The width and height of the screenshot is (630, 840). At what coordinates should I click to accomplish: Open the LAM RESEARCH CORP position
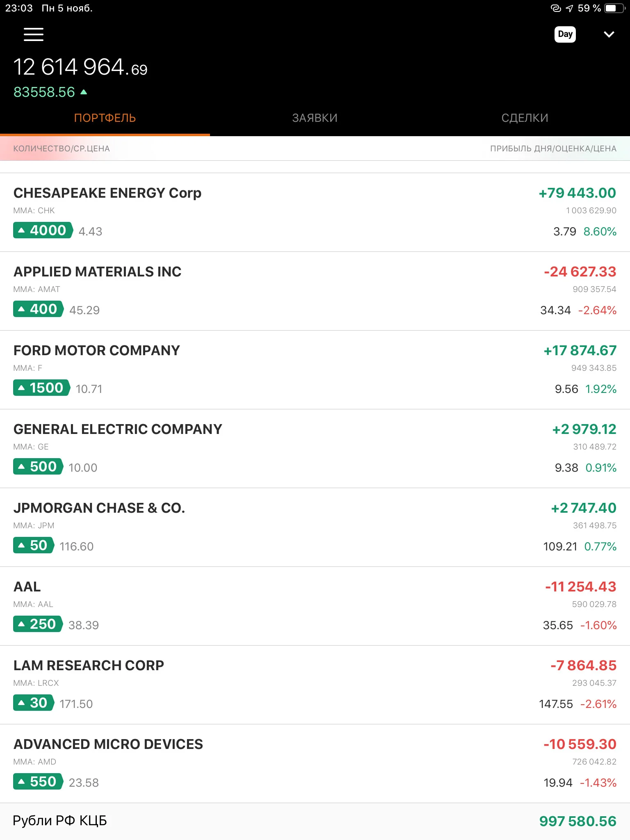pyautogui.click(x=315, y=685)
